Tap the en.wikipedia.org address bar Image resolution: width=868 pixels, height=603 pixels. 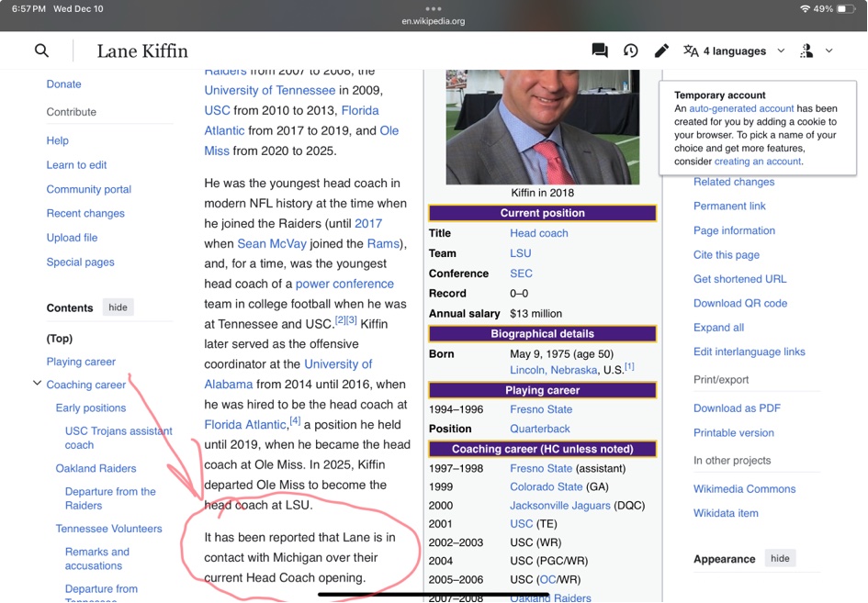(434, 21)
